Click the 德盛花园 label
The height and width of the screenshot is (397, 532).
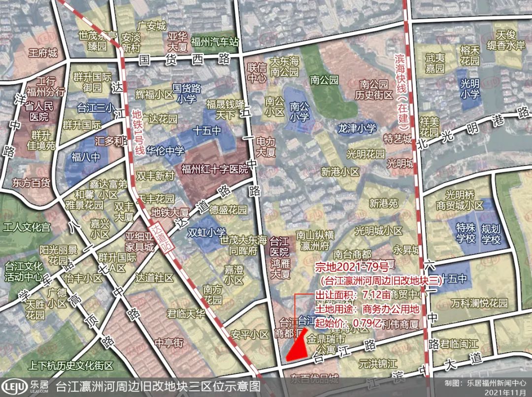(228, 210)
